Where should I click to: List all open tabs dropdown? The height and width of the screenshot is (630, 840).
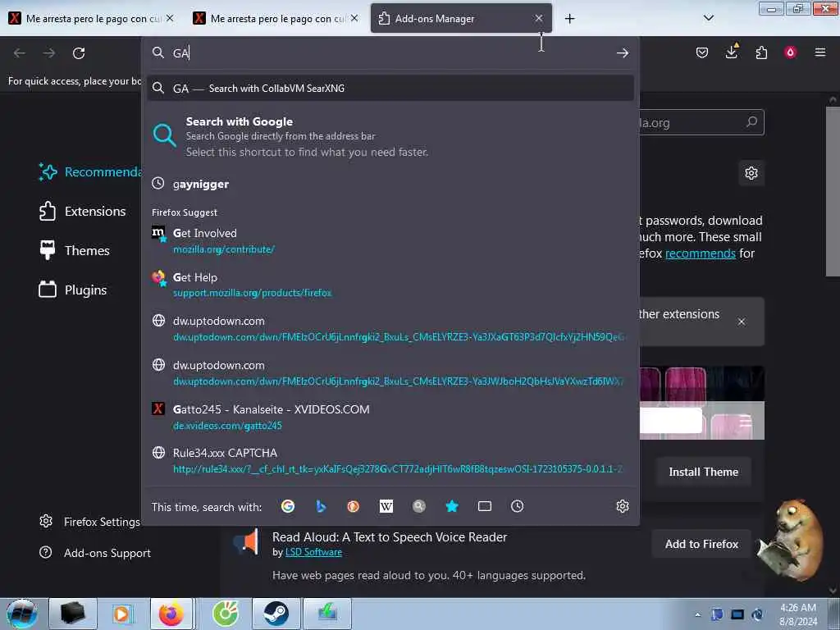pos(708,18)
